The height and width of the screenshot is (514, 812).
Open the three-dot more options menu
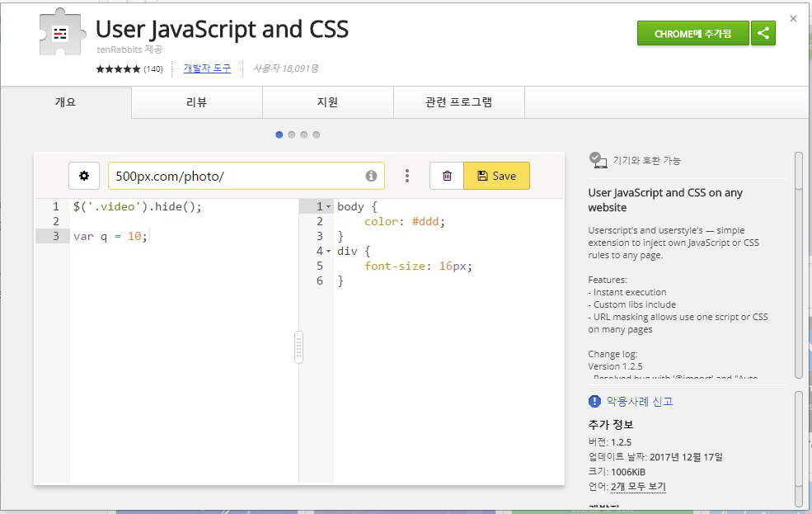(x=407, y=176)
